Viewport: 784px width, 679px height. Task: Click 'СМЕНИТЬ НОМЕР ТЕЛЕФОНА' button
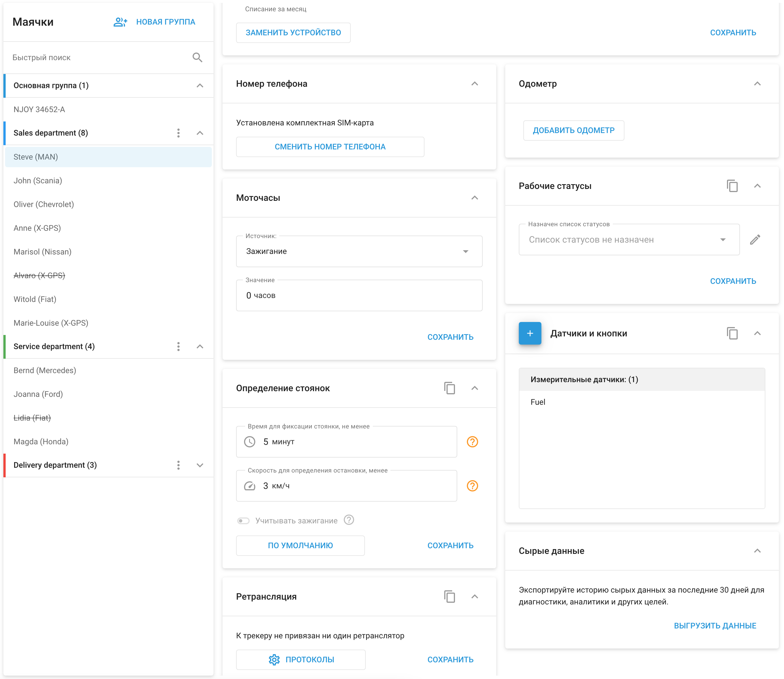(330, 147)
